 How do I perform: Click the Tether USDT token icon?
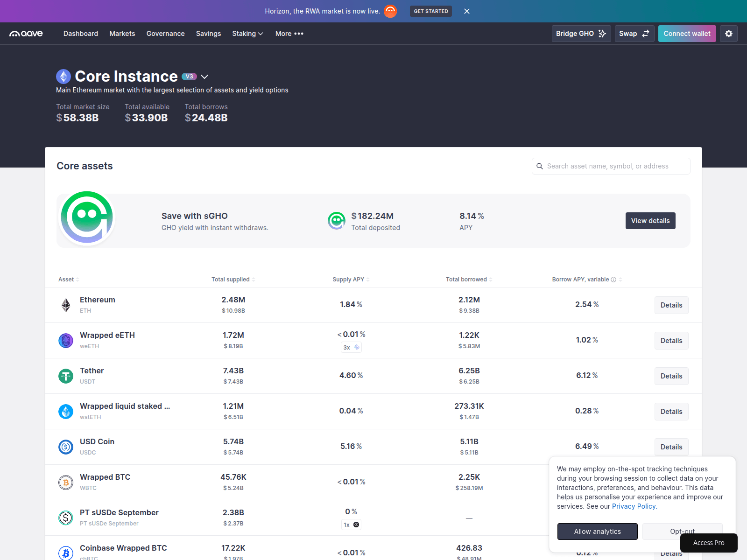[66, 376]
